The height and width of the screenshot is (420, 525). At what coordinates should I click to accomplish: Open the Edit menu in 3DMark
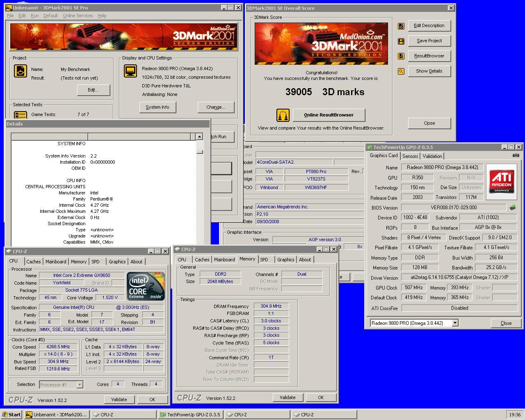[22, 16]
